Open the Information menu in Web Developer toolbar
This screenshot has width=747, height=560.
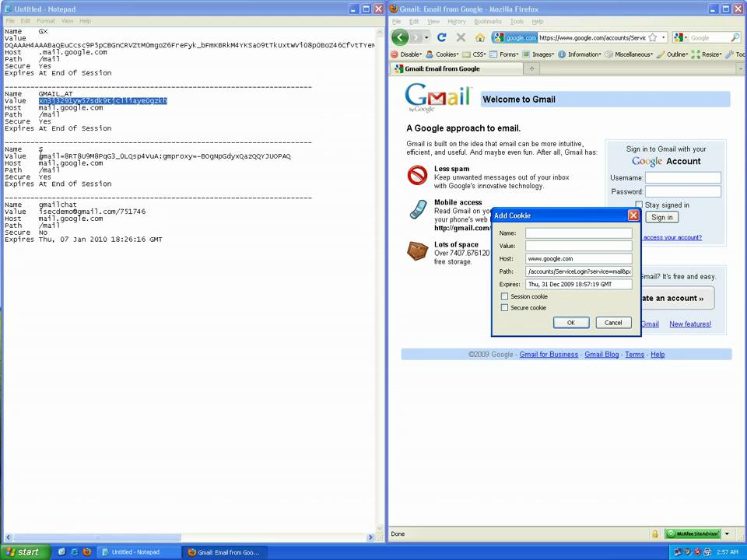[580, 54]
